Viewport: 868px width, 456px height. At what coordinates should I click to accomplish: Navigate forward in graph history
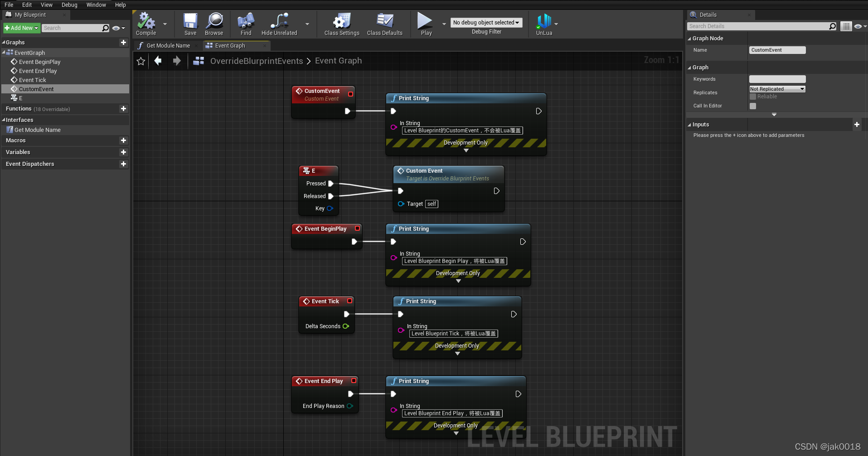pyautogui.click(x=177, y=61)
